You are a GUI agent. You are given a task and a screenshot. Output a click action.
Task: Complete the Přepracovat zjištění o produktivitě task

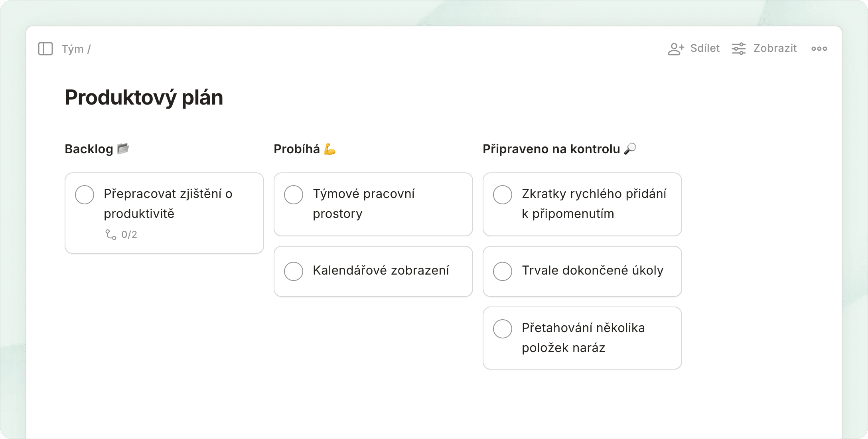click(x=85, y=195)
